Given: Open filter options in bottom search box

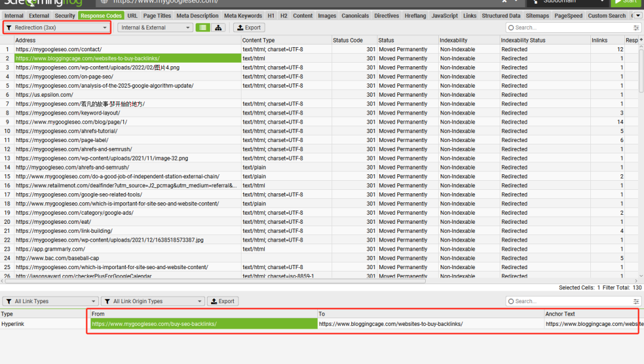Looking at the screenshot, I should pyautogui.click(x=636, y=301).
